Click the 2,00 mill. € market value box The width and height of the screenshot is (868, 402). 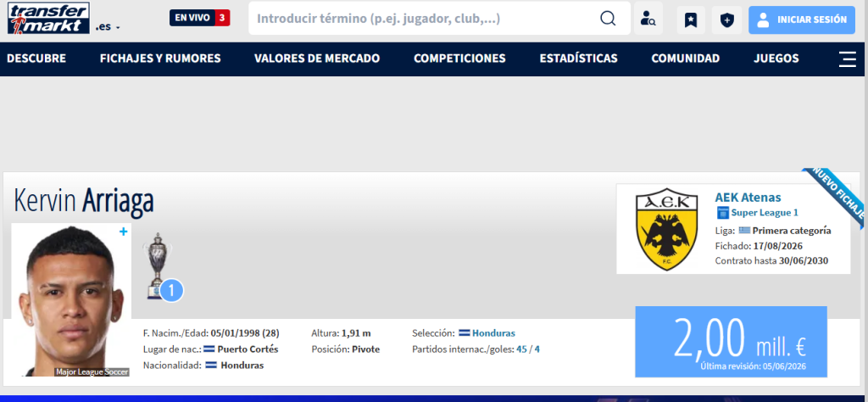731,342
